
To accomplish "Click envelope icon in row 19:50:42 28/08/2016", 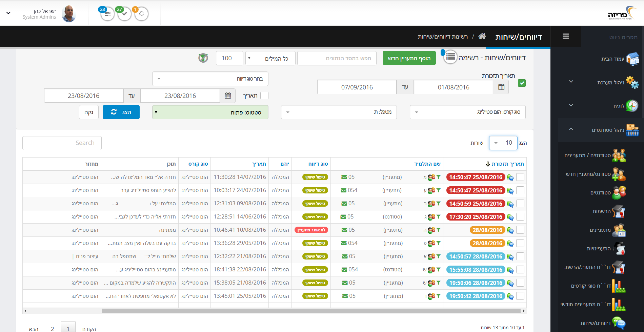I will (345, 296).
